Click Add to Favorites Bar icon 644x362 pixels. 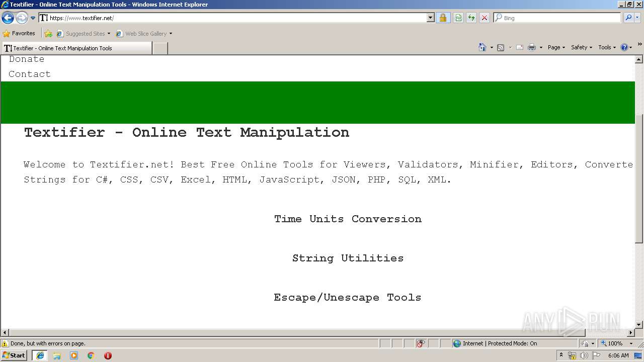click(x=48, y=34)
